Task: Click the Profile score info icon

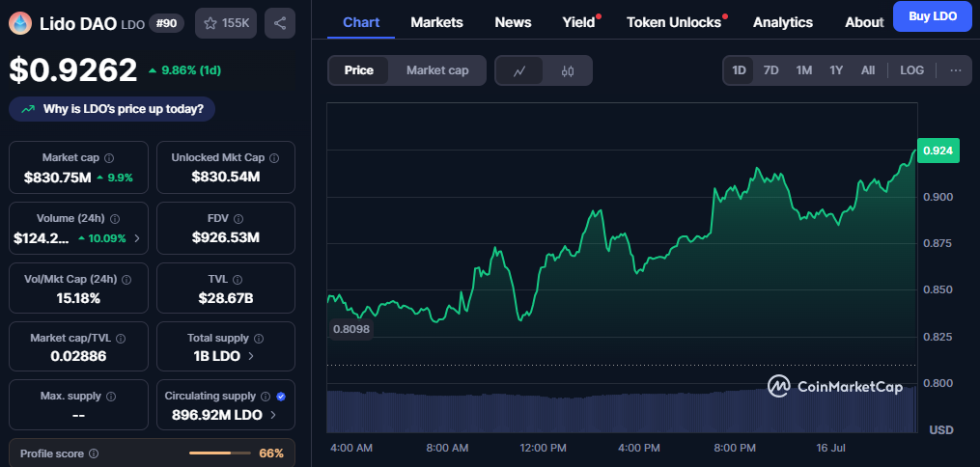Action: pos(94,453)
